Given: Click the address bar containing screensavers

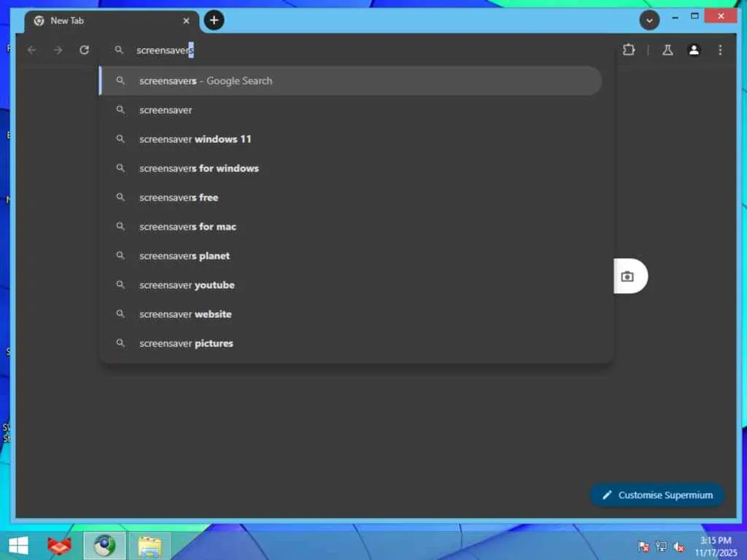Looking at the screenshot, I should click(357, 50).
